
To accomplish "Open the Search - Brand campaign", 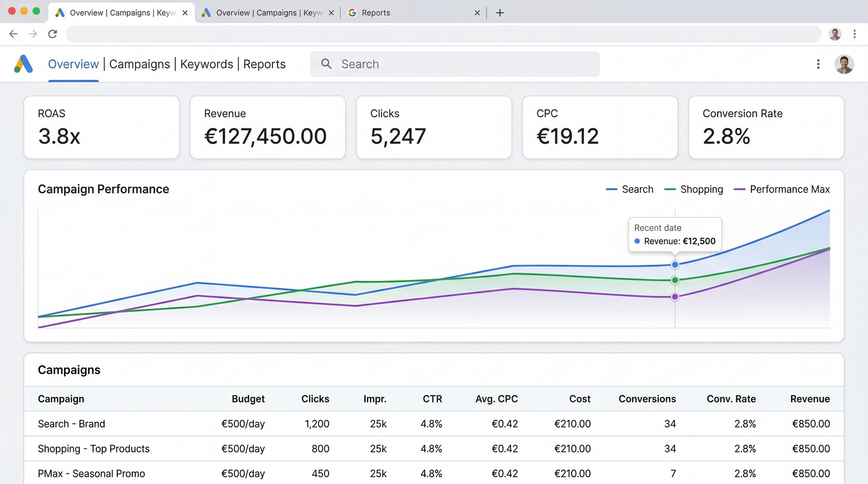I will [x=71, y=424].
